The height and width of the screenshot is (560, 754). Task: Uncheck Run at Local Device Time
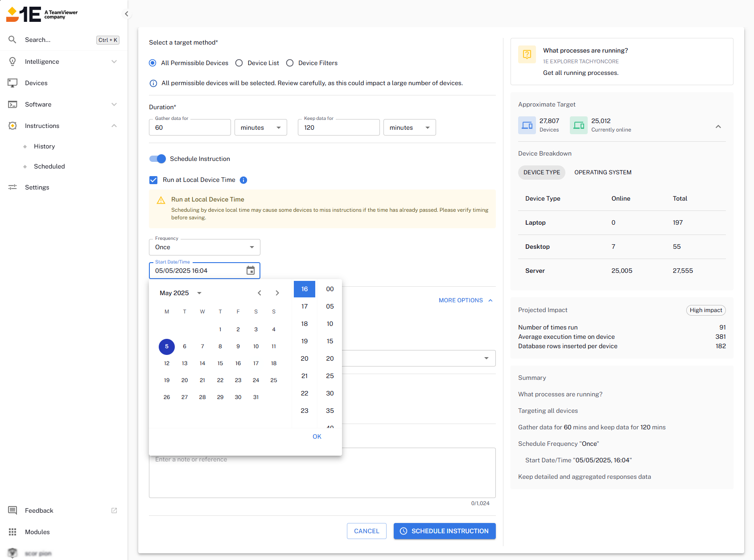click(153, 180)
